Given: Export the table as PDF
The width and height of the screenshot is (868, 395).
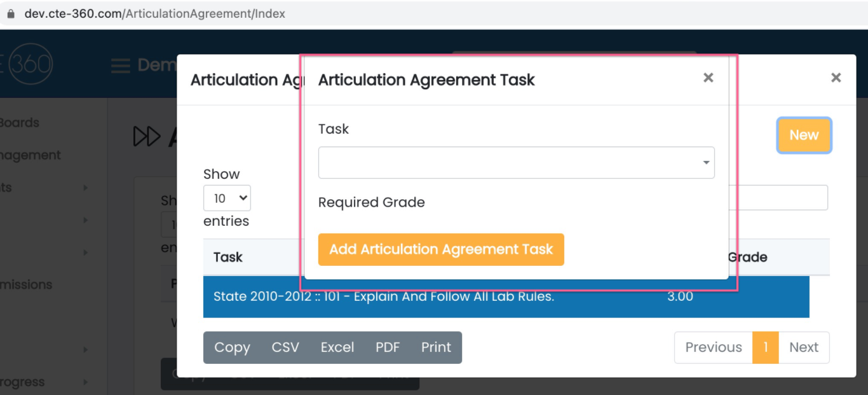Looking at the screenshot, I should [388, 347].
